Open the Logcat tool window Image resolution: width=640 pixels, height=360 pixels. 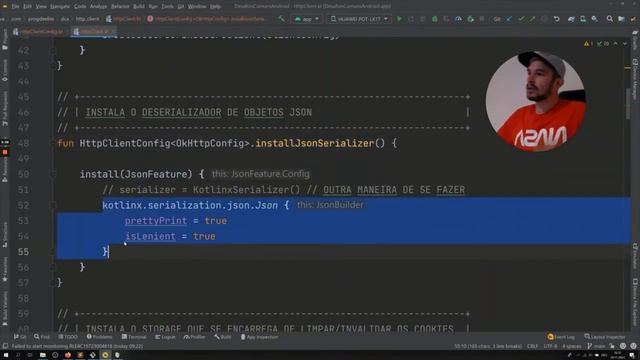(165, 337)
